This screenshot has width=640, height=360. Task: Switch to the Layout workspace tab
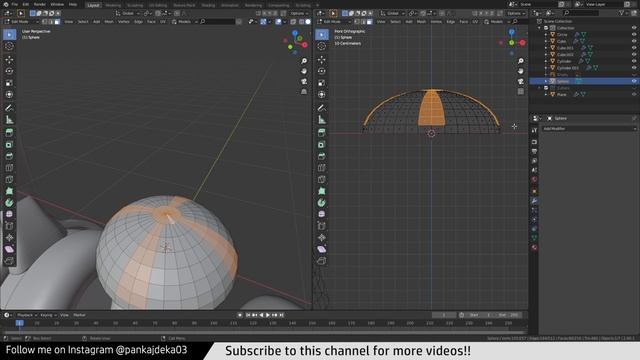pyautogui.click(x=93, y=5)
